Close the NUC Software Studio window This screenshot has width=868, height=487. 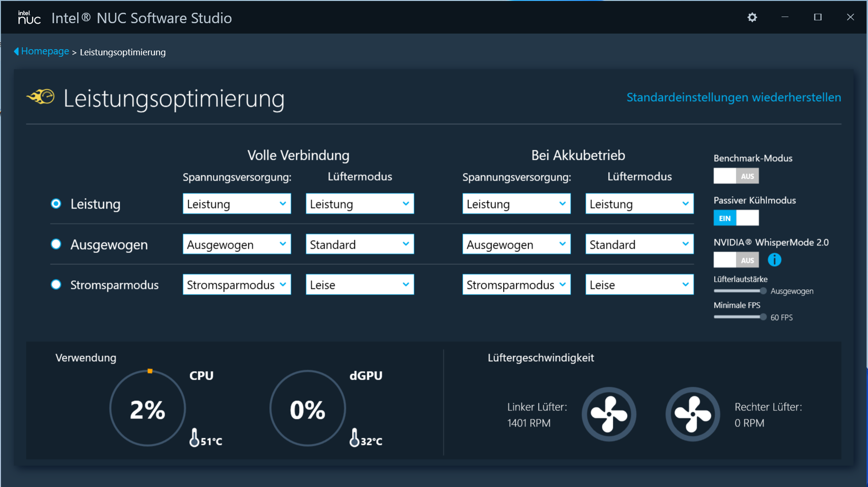click(850, 17)
